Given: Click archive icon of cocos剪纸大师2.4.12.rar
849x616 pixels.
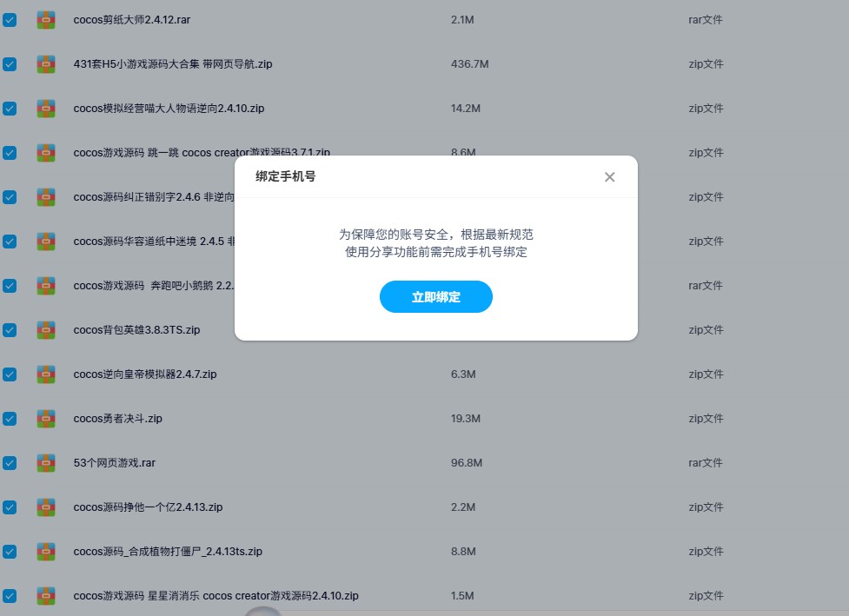Looking at the screenshot, I should coord(46,20).
